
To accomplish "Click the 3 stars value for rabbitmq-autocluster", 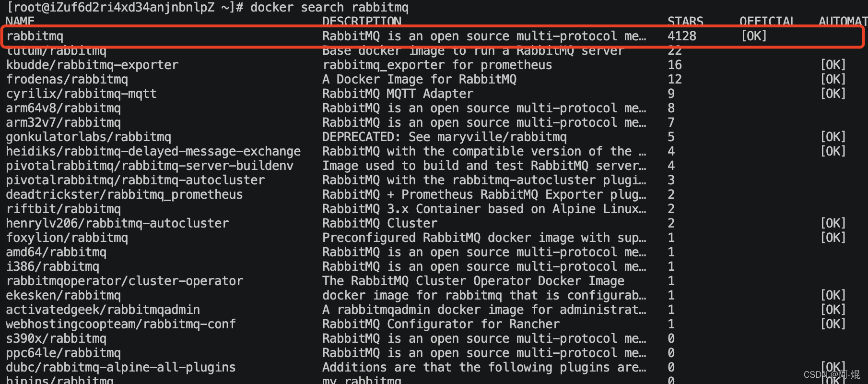I will coord(671,180).
